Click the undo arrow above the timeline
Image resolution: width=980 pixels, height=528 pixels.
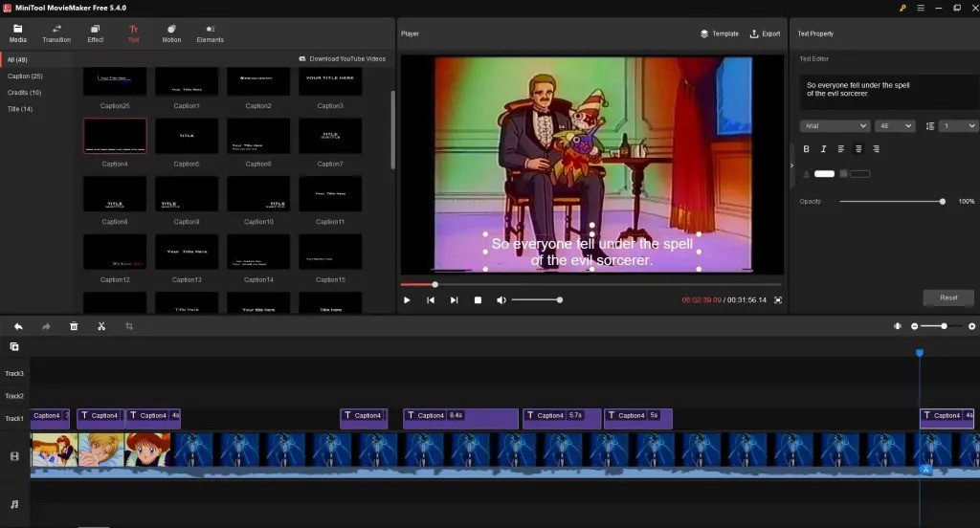[18, 326]
